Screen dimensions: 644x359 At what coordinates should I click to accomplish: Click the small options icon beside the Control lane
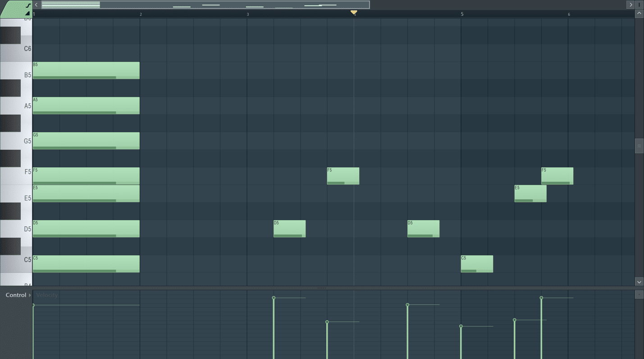(x=639, y=295)
